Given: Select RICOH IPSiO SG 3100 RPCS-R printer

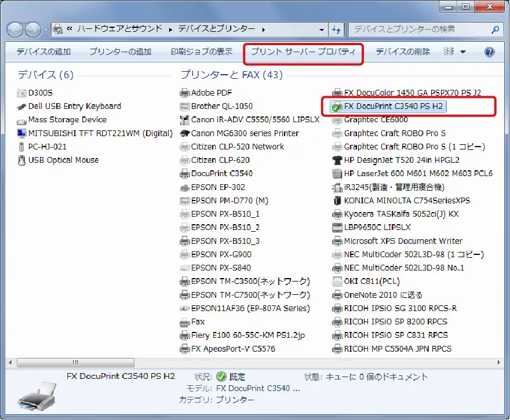Looking at the screenshot, I should pyautogui.click(x=395, y=309).
